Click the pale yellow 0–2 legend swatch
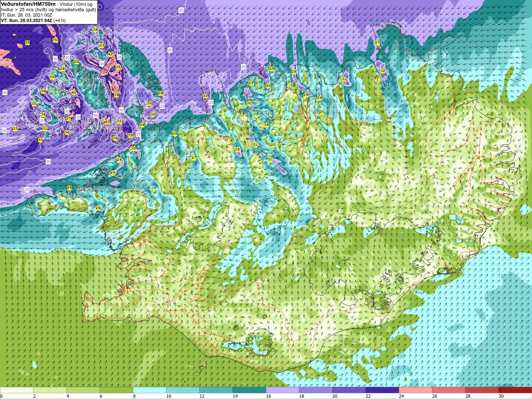This screenshot has height=399, width=532. pyautogui.click(x=17, y=390)
